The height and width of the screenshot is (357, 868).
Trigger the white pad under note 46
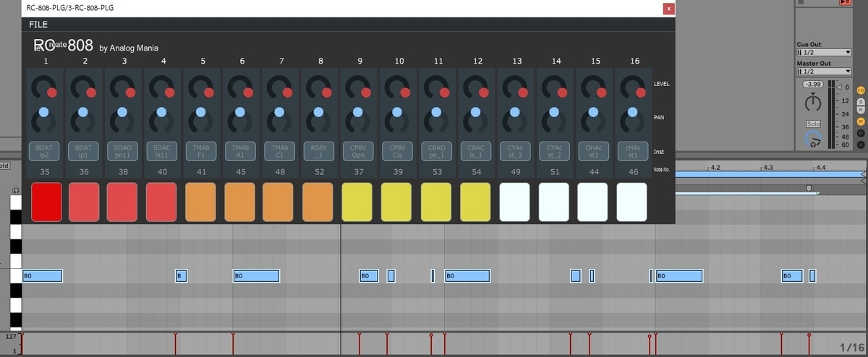(631, 202)
